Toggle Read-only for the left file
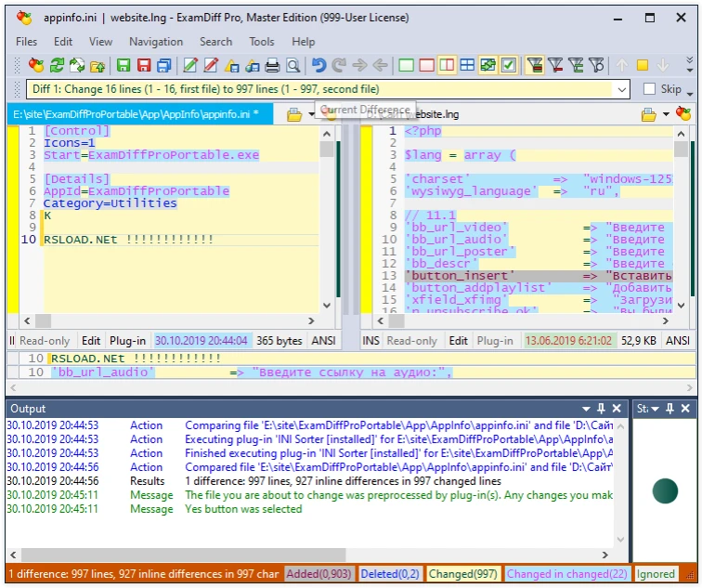This screenshot has height=588, width=702. tap(44, 341)
